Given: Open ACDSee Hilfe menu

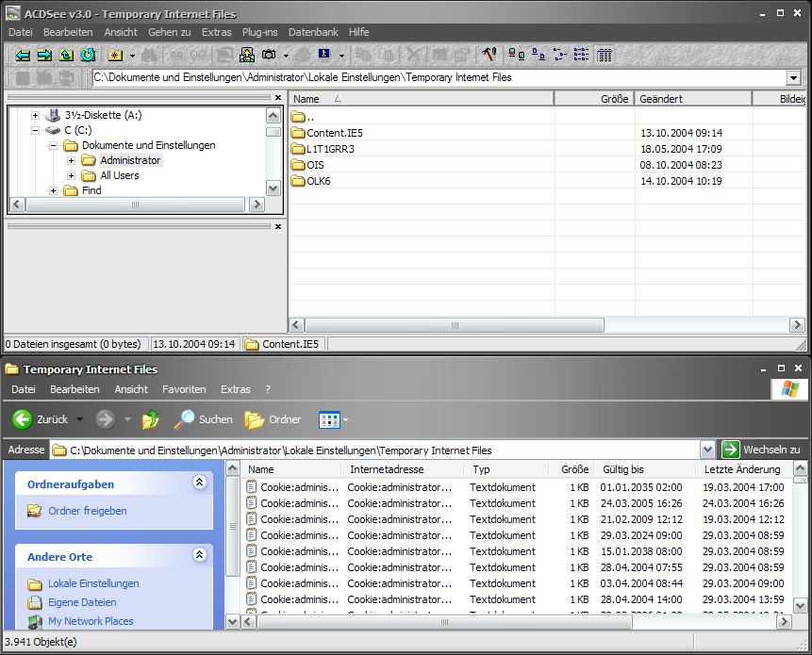Looking at the screenshot, I should [359, 32].
